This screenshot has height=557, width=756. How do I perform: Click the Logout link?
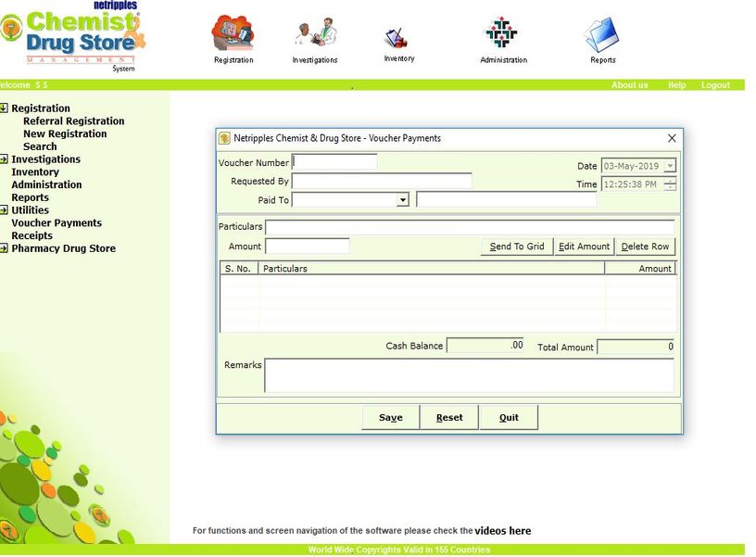(715, 85)
